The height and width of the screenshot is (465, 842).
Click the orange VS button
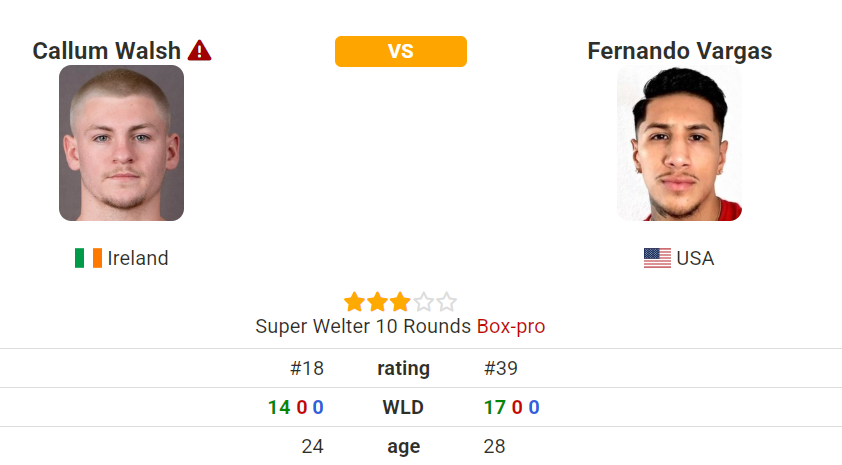[x=401, y=52]
